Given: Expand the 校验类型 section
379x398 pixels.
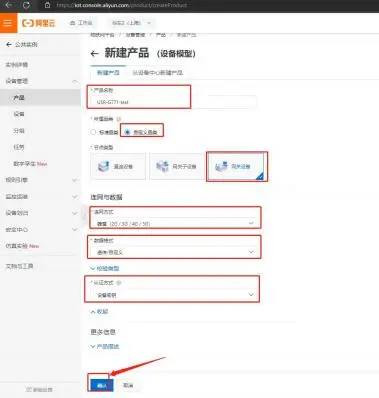Looking at the screenshot, I should [105, 268].
